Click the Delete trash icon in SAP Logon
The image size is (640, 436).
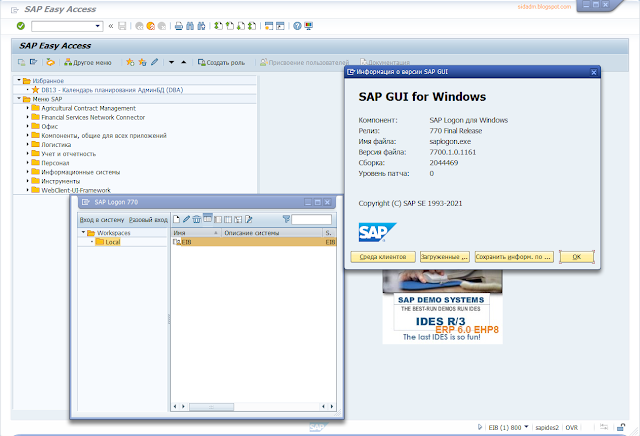click(197, 219)
